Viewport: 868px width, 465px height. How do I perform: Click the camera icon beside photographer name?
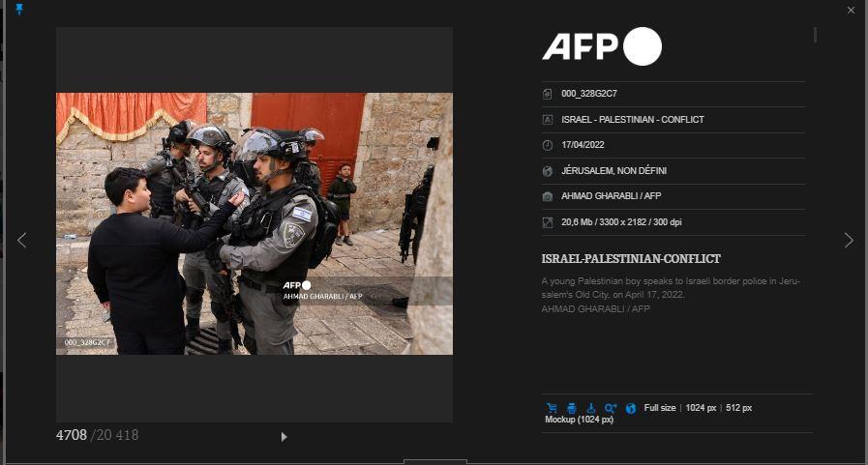click(x=548, y=196)
